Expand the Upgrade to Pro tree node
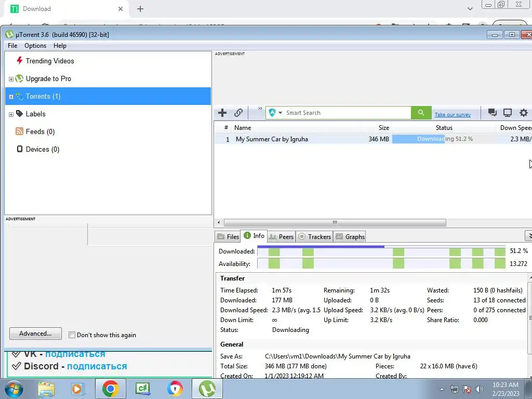 click(11, 79)
